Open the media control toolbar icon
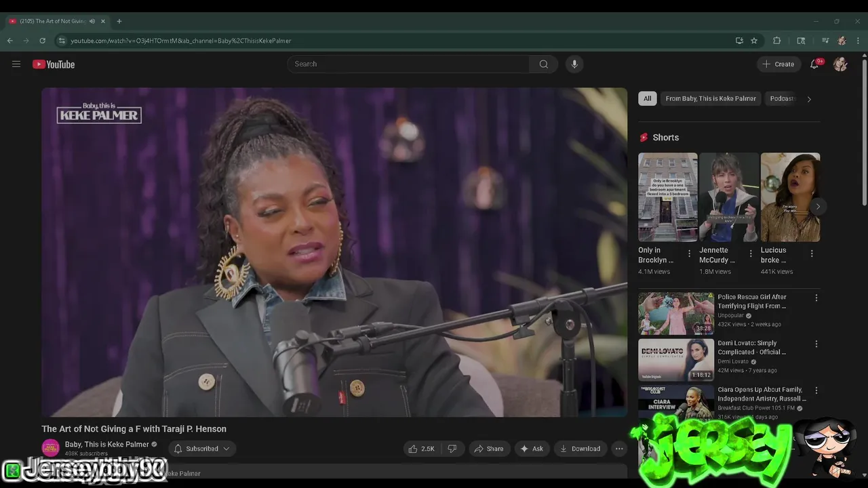Image resolution: width=868 pixels, height=488 pixels. tap(825, 41)
